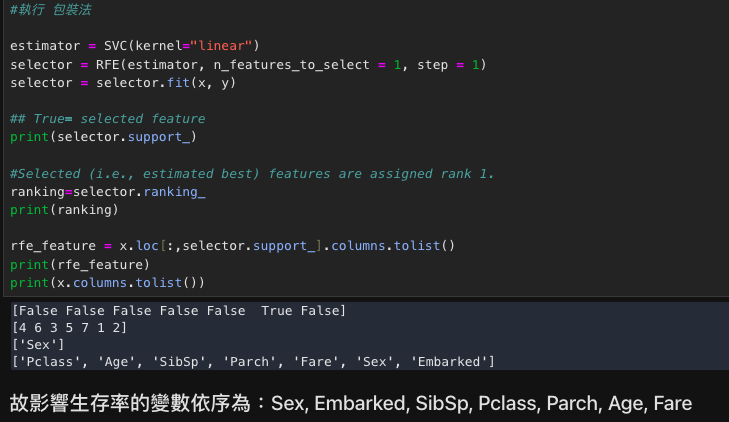Click the ranking output [4 6 3 5 7 1 2]

69,328
